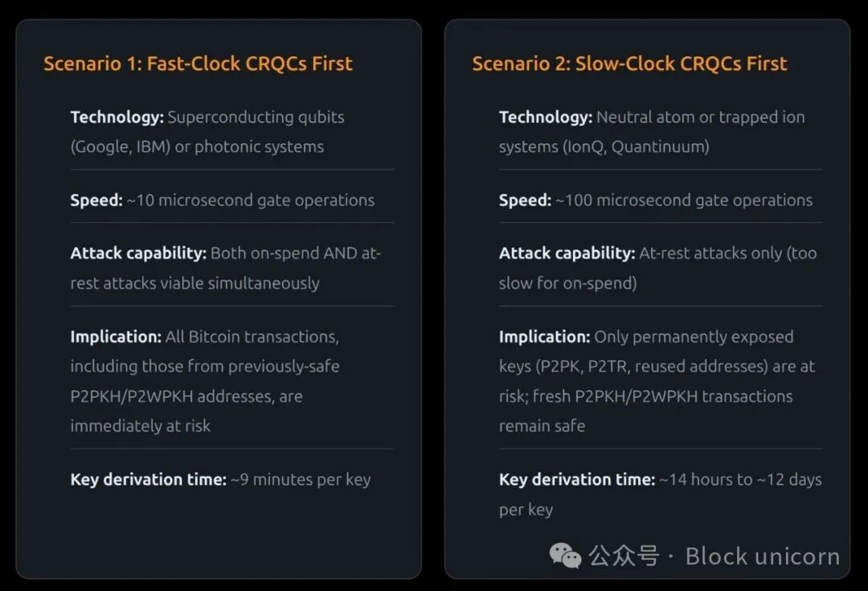Click the At-rest attacks only capability row
868x591 pixels.
pyautogui.click(x=657, y=268)
